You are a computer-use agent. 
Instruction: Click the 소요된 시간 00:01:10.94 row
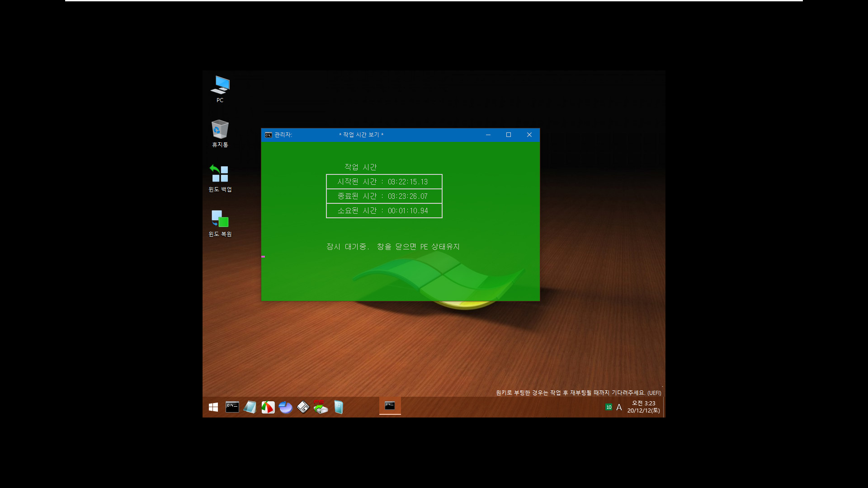tap(384, 211)
